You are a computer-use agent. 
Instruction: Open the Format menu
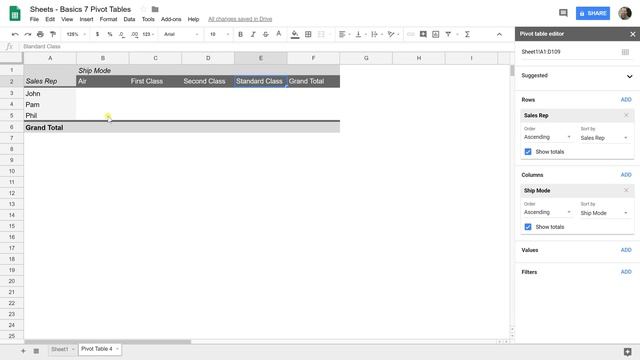coord(108,19)
